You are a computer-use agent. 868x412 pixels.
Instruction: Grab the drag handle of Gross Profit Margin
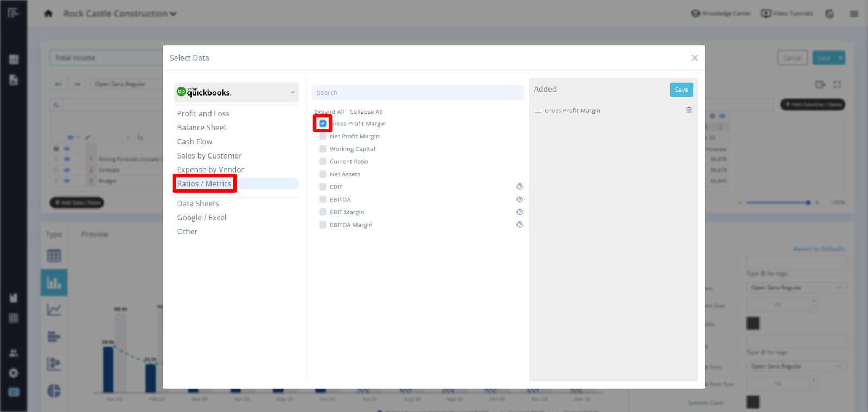click(x=538, y=111)
